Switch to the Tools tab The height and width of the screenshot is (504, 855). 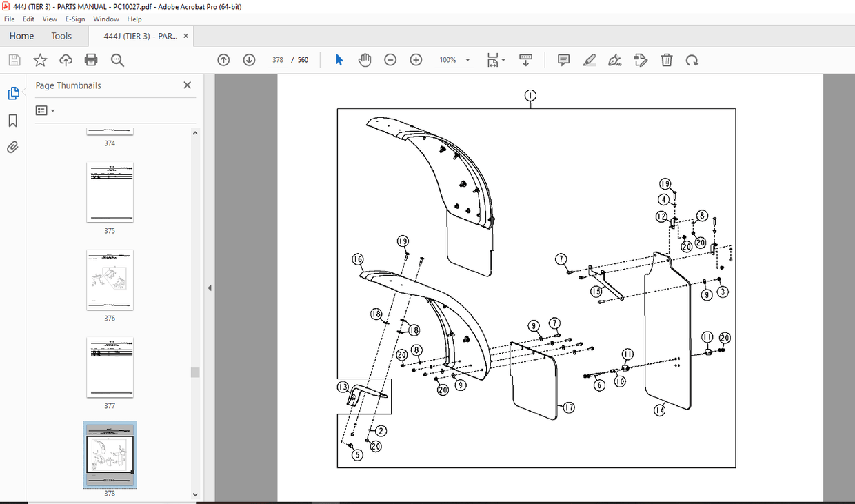click(61, 35)
